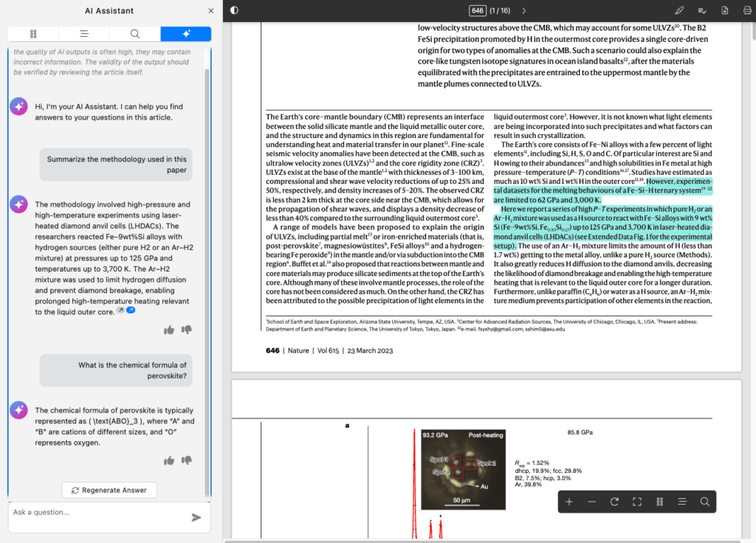
Task: Enter fullscreen mode from floating toolbar
Action: coord(637,502)
